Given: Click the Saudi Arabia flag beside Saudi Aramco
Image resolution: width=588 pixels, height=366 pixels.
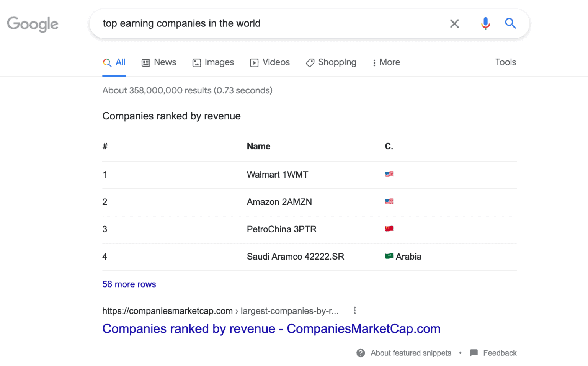Looking at the screenshot, I should click(x=390, y=256).
